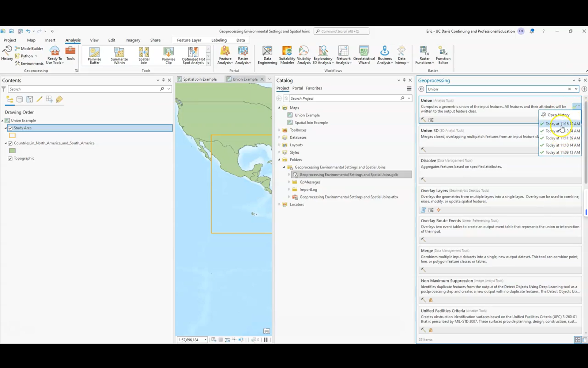Open the Spatial Join tool
The width and height of the screenshot is (588, 368).
tap(144, 56)
